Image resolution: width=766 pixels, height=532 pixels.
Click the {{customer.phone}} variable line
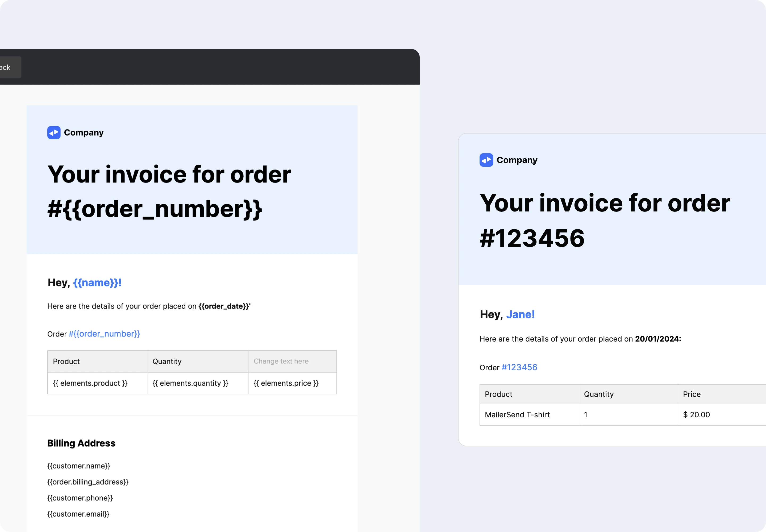click(x=80, y=498)
